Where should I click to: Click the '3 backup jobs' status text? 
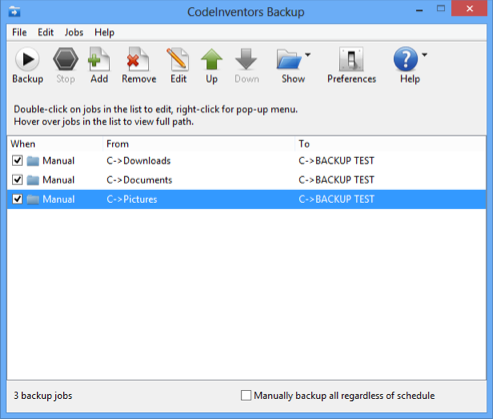(x=43, y=396)
